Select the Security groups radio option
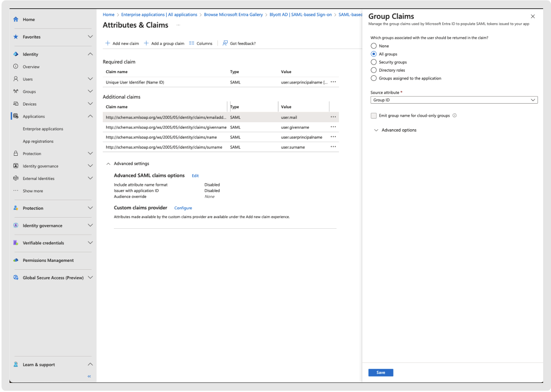 [x=374, y=62]
